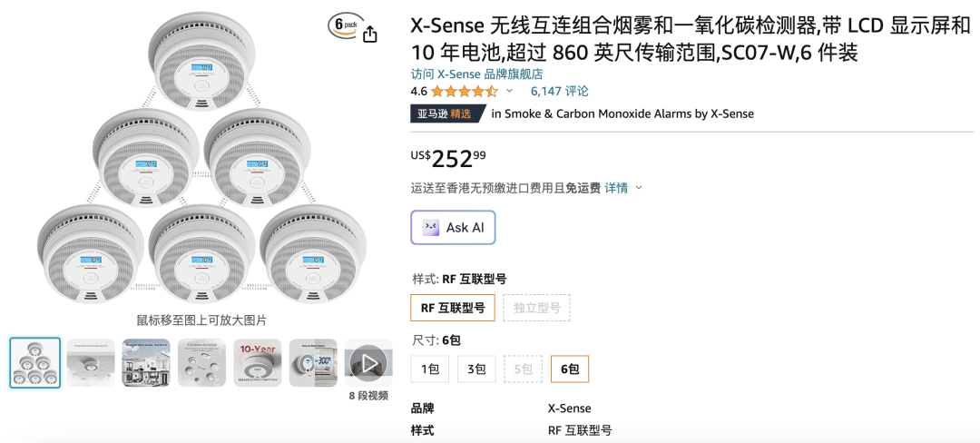The width and height of the screenshot is (980, 443).
Task: Click the orange star rating icons
Action: pyautogui.click(x=464, y=92)
